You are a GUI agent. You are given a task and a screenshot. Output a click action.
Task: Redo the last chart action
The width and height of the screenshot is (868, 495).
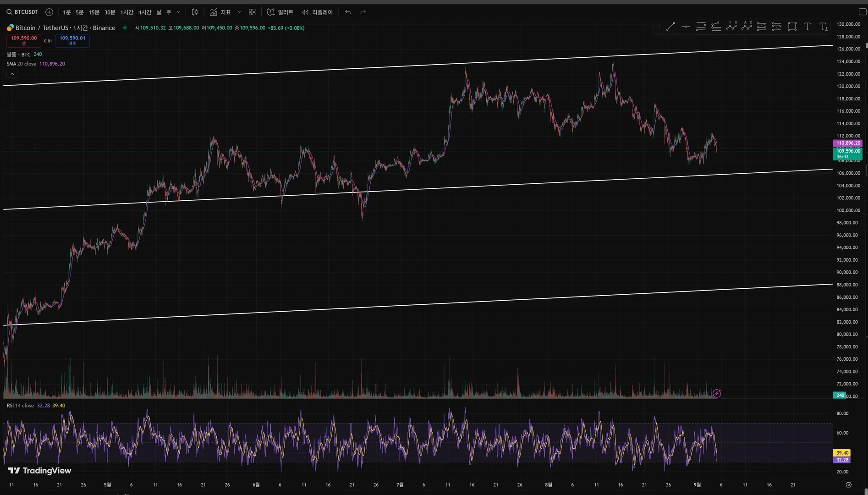(363, 12)
